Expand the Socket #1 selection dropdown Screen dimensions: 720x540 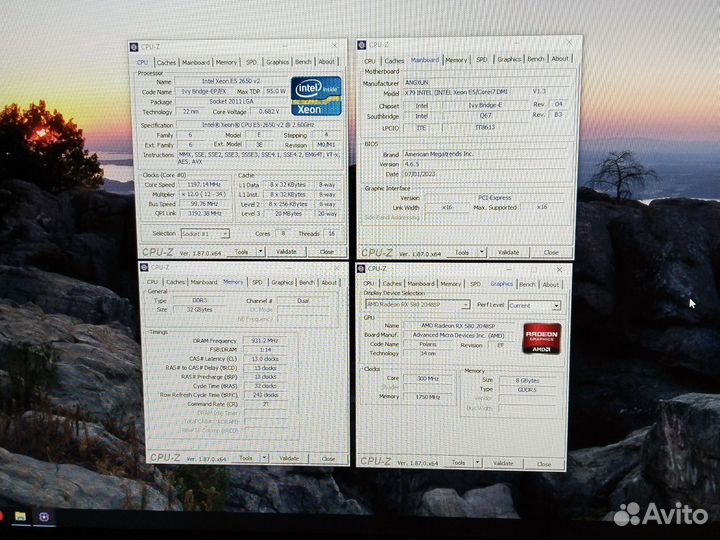tap(205, 234)
